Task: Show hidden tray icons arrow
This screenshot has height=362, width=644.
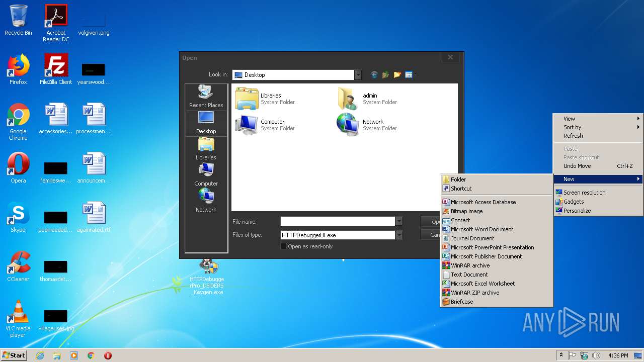Action: point(561,355)
